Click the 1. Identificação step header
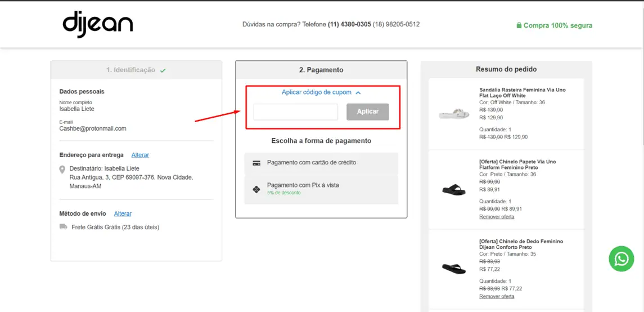Image resolution: width=644 pixels, height=312 pixels. (136, 70)
